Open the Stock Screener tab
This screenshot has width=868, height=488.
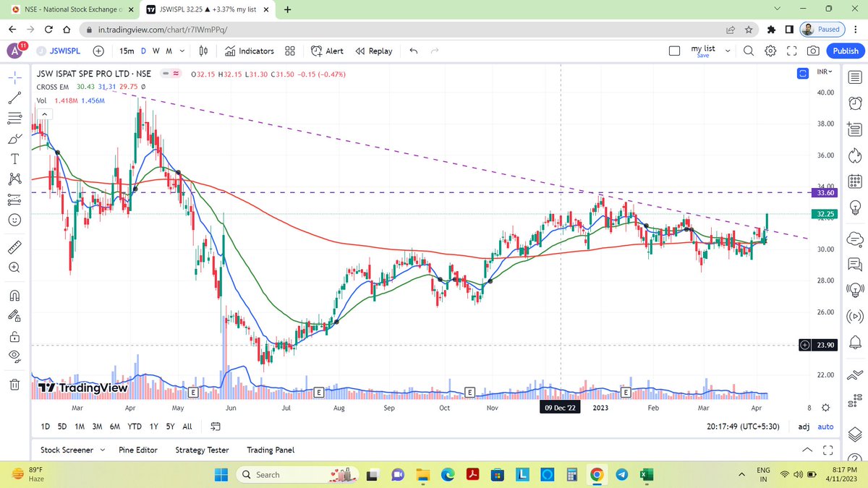click(67, 450)
